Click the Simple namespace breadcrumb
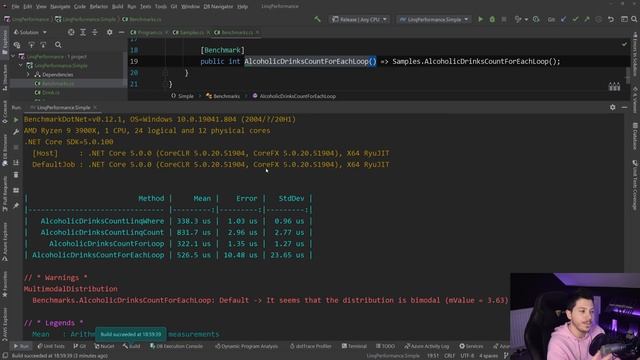This screenshot has height=360, width=640. [x=182, y=96]
